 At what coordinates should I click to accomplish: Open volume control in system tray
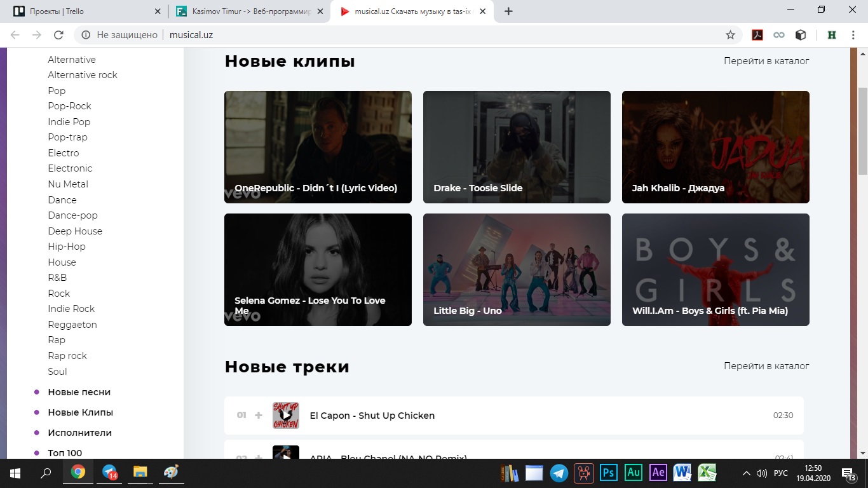763,473
